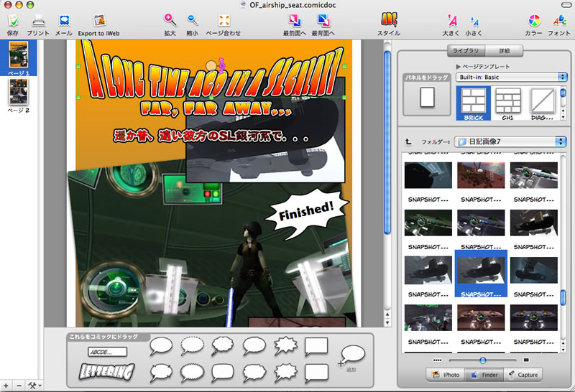This screenshot has height=392, width=575.
Task: Click the Finished! burst balloon on canvas
Action: coord(307,213)
